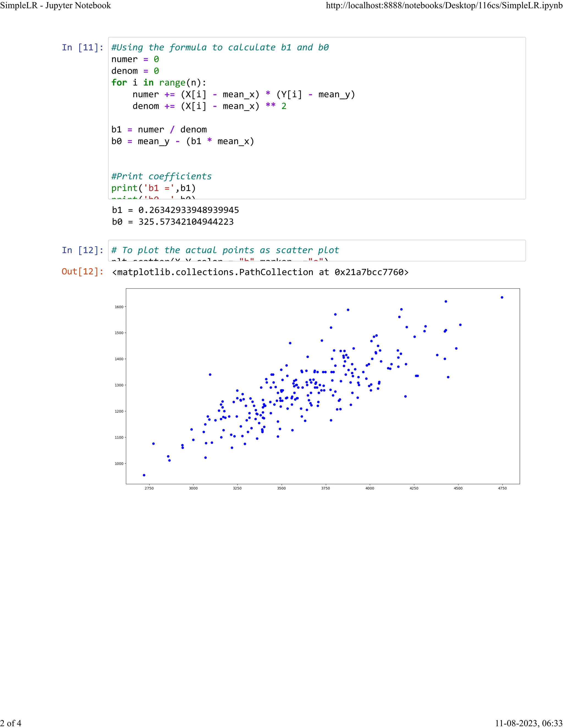Click the y-axis tick label 1500

click(x=119, y=333)
